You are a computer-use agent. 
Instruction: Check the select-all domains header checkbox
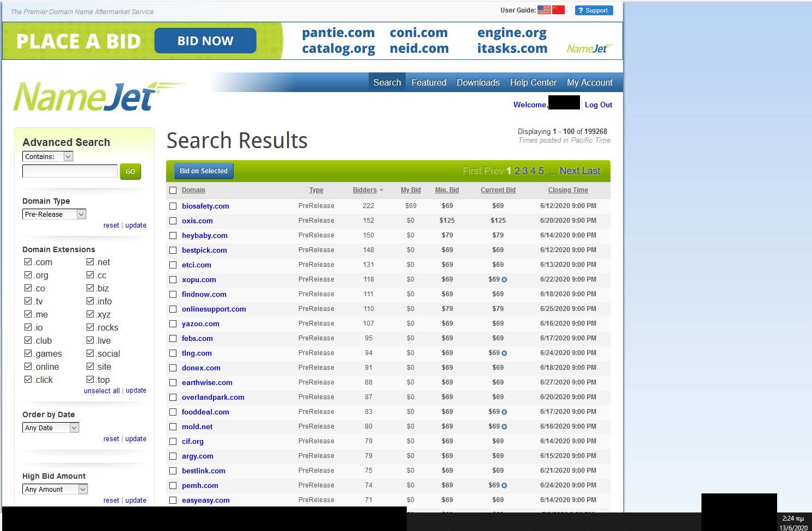173,190
